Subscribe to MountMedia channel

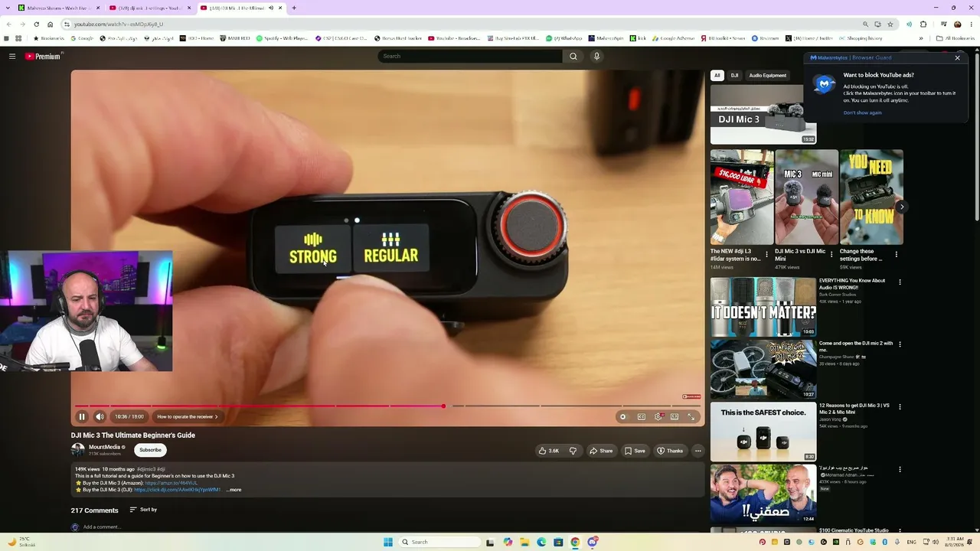[x=150, y=450]
